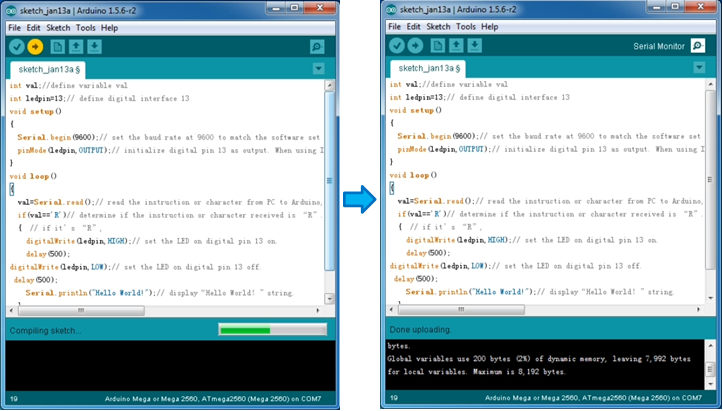Click editor vertical scrollbar in left window
This screenshot has width=723, height=411.
click(x=329, y=180)
